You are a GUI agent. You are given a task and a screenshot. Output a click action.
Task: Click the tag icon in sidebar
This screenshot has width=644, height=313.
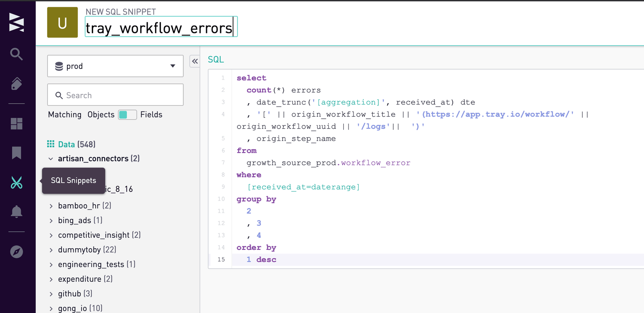click(16, 84)
